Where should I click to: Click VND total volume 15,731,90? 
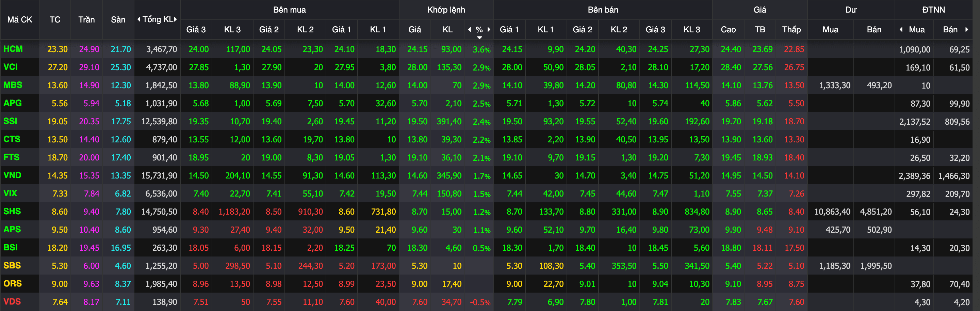tap(159, 175)
